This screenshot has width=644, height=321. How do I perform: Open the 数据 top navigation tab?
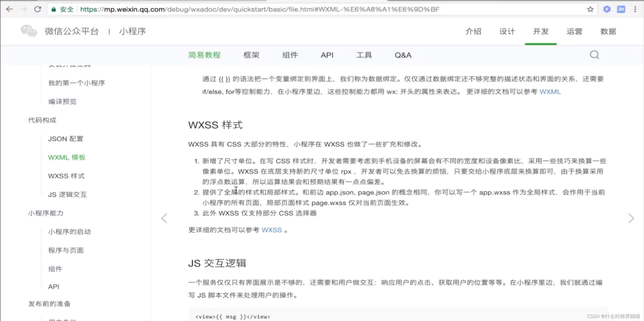(x=608, y=31)
